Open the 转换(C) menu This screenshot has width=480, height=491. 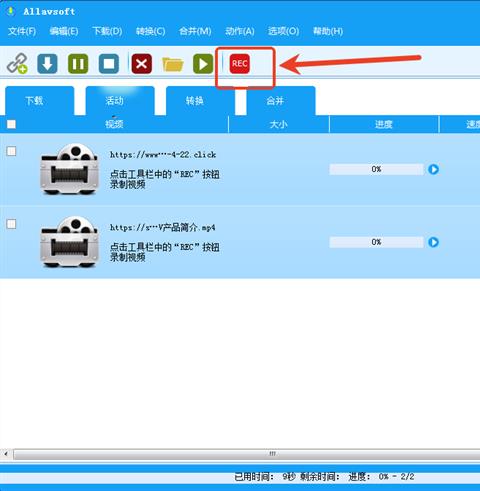click(150, 31)
